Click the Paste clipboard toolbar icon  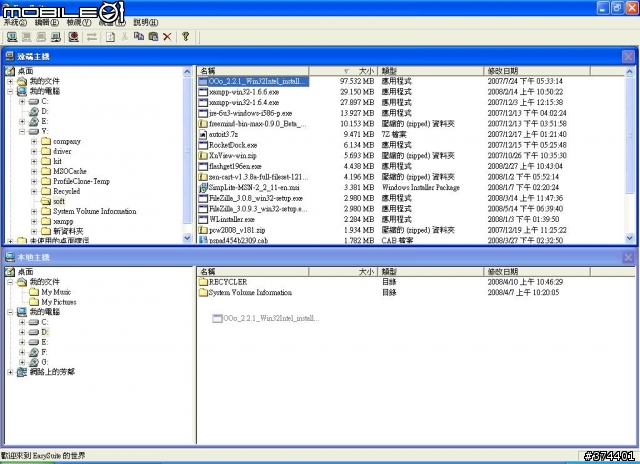coord(153,37)
